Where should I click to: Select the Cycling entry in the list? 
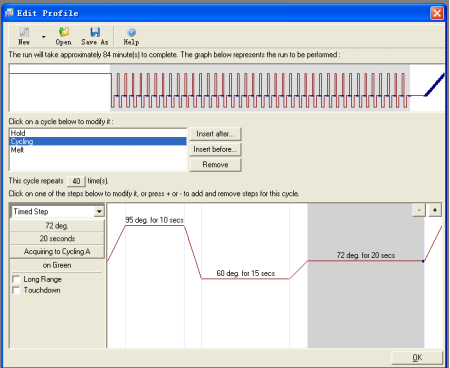click(x=98, y=141)
